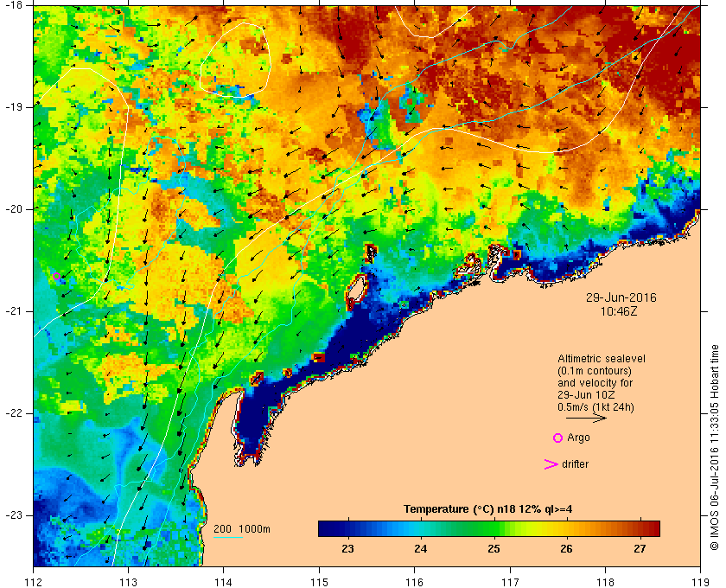Click the IMOS copyright timestamp text
726x588 pixels.
715,448
